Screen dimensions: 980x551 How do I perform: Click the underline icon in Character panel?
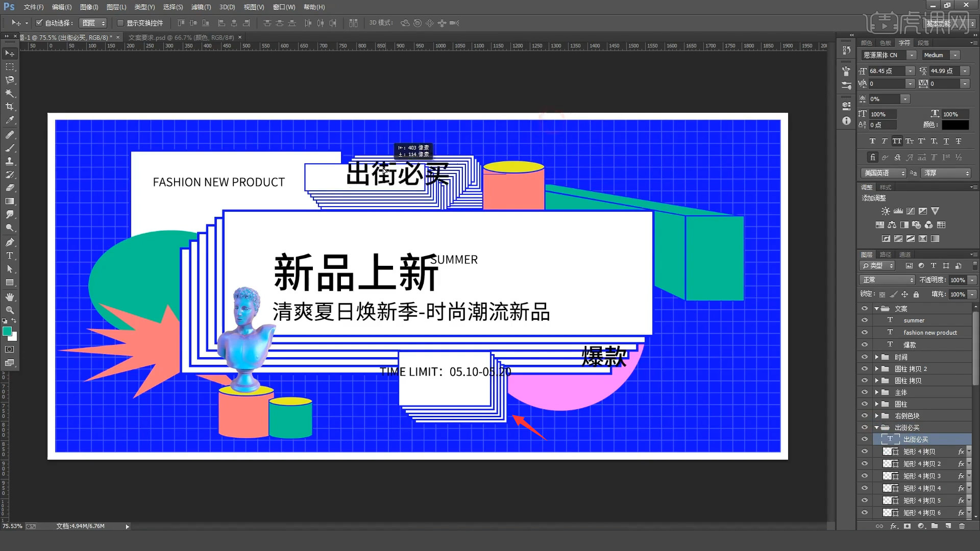946,141
